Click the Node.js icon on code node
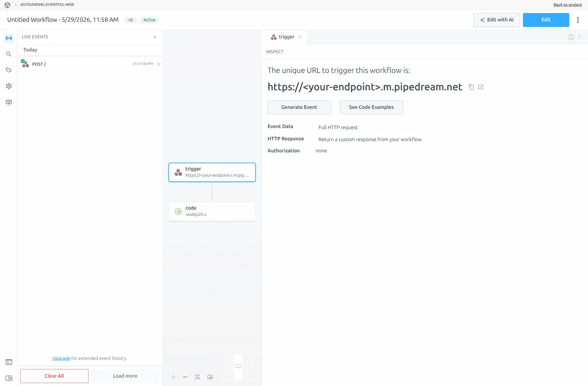 [x=178, y=212]
